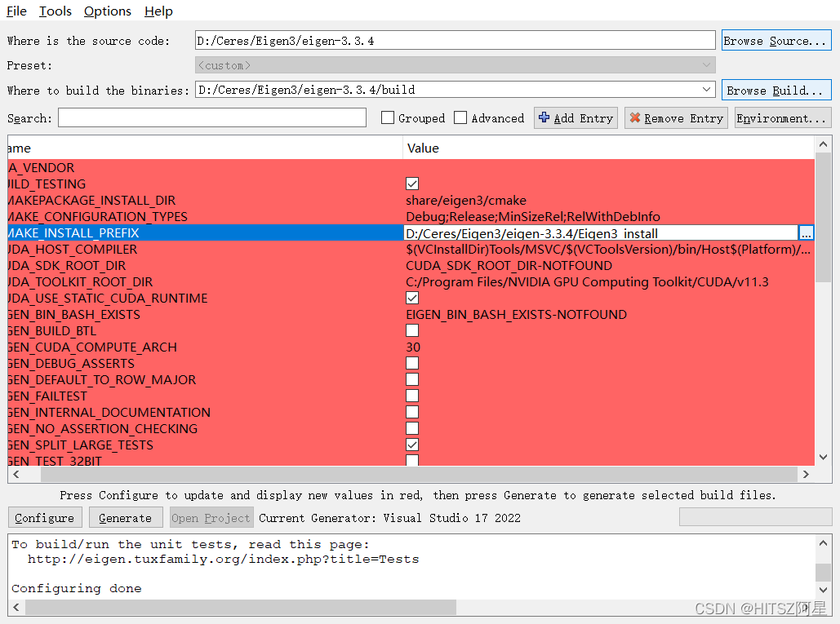This screenshot has height=624, width=840.
Task: Enable the Advanced checkbox
Action: click(x=460, y=117)
